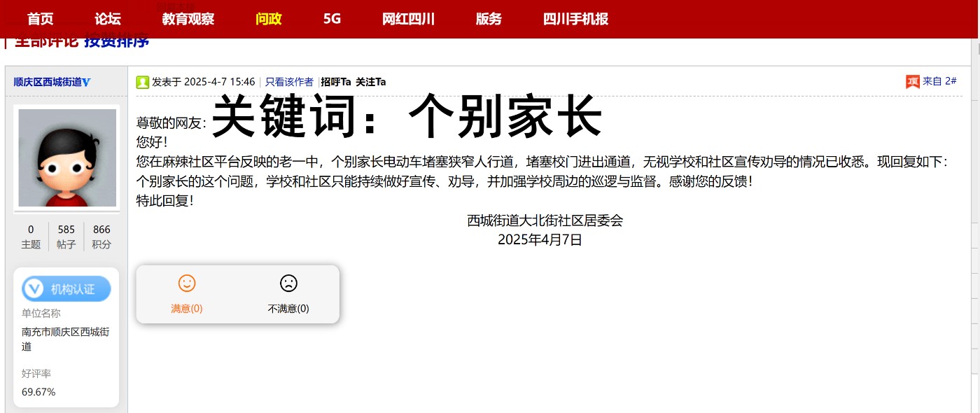Click 只看该作者 to filter by author

(x=289, y=82)
